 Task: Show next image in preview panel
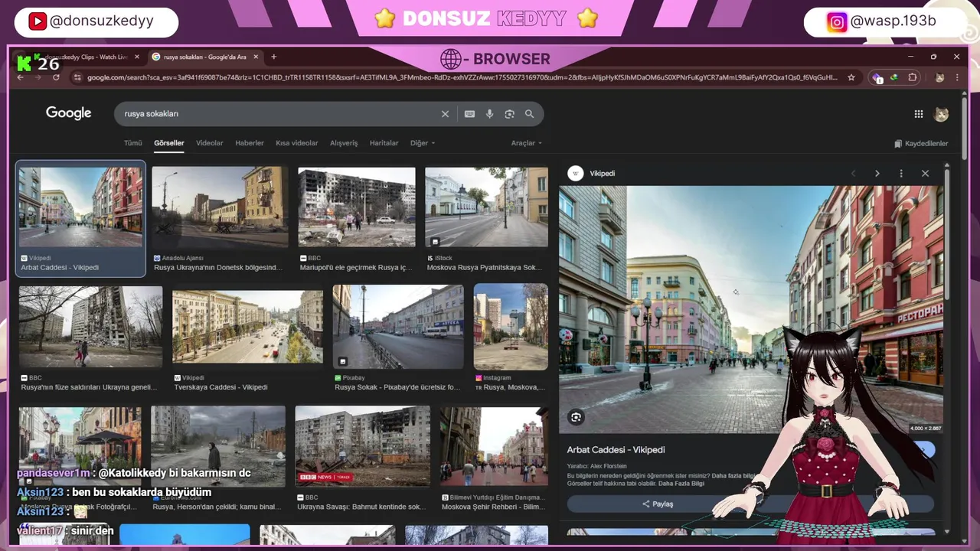(877, 174)
